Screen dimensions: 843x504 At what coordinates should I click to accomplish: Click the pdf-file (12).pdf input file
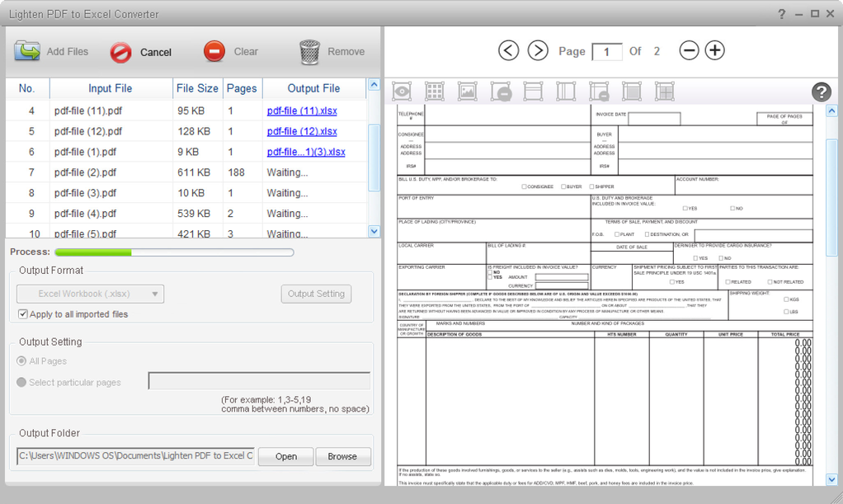pyautogui.click(x=88, y=131)
